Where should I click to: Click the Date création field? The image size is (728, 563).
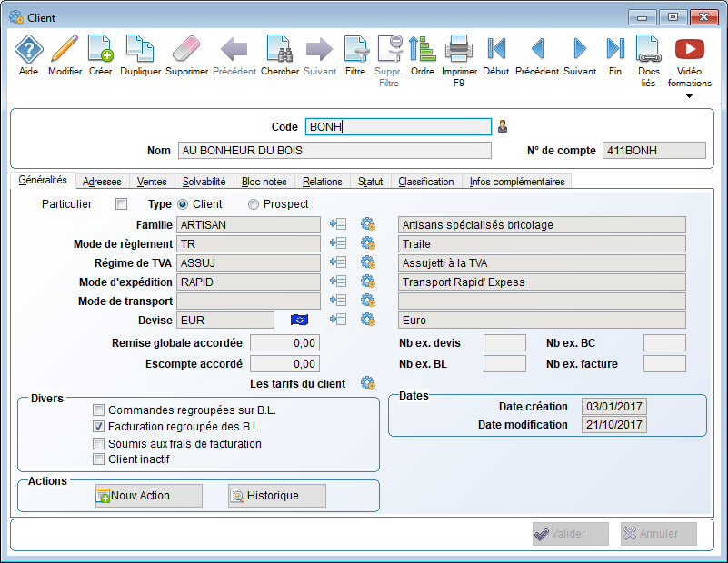tap(613, 406)
